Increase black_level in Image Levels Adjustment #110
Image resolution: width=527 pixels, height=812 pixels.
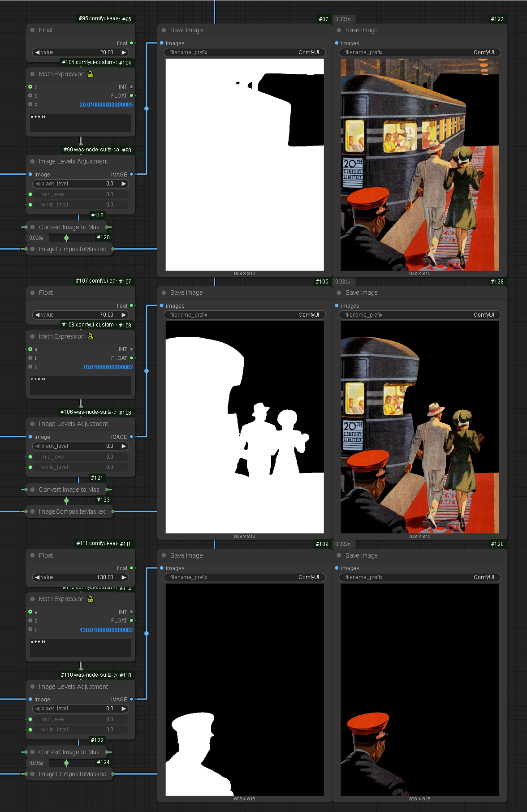[124, 709]
